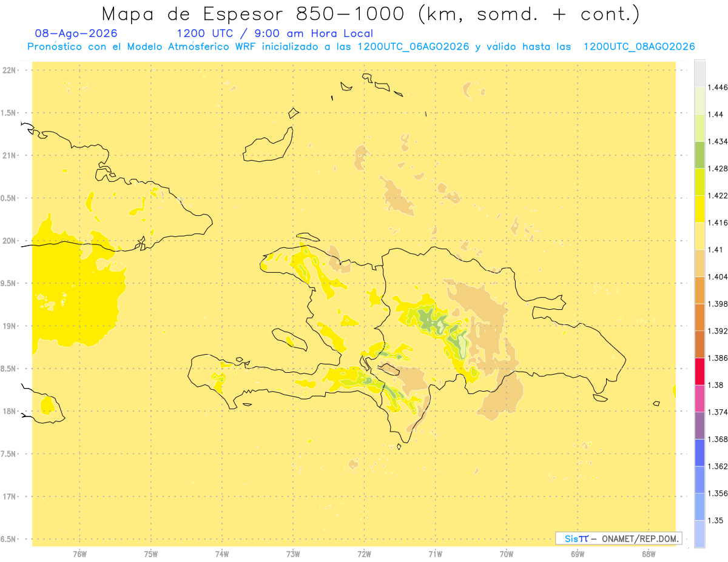Select the date label '08-Ago-2026'
The image size is (728, 562).
coord(77,33)
